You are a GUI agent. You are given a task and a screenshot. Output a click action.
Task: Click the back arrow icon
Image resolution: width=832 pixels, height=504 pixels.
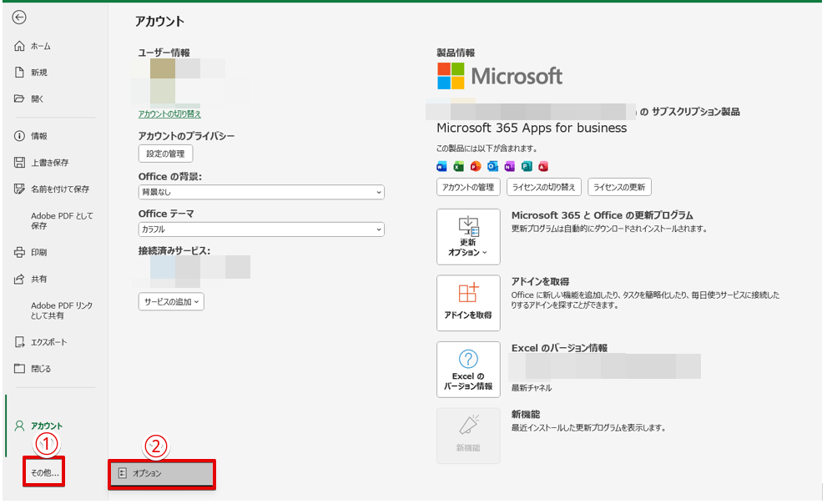pos(19,18)
